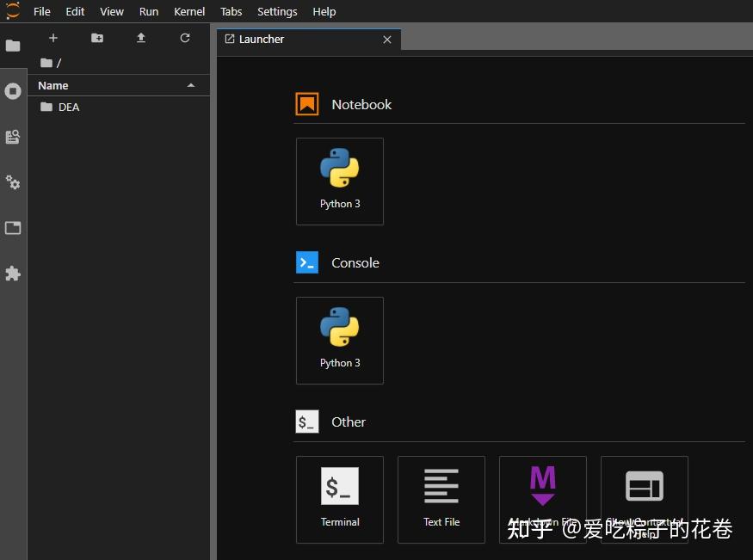The width and height of the screenshot is (753, 560).
Task: Show running terminals and kernels panel
Action: pyautogui.click(x=13, y=91)
